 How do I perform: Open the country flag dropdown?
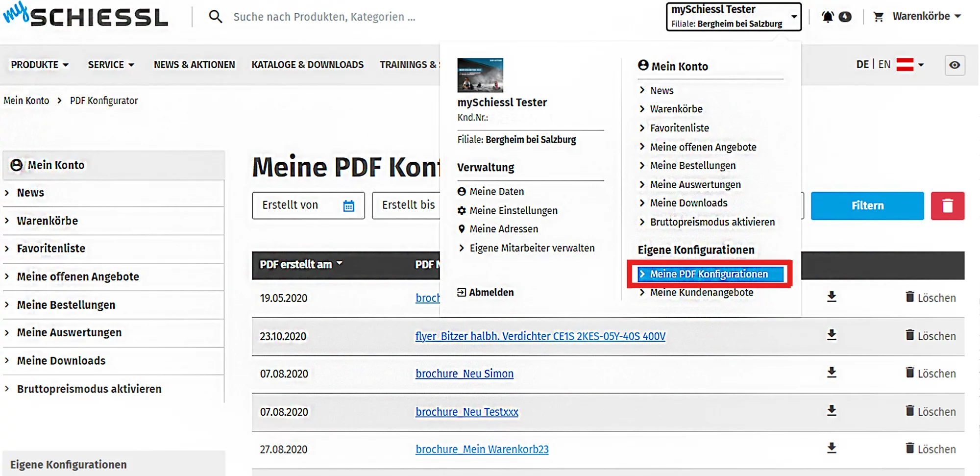(x=910, y=65)
